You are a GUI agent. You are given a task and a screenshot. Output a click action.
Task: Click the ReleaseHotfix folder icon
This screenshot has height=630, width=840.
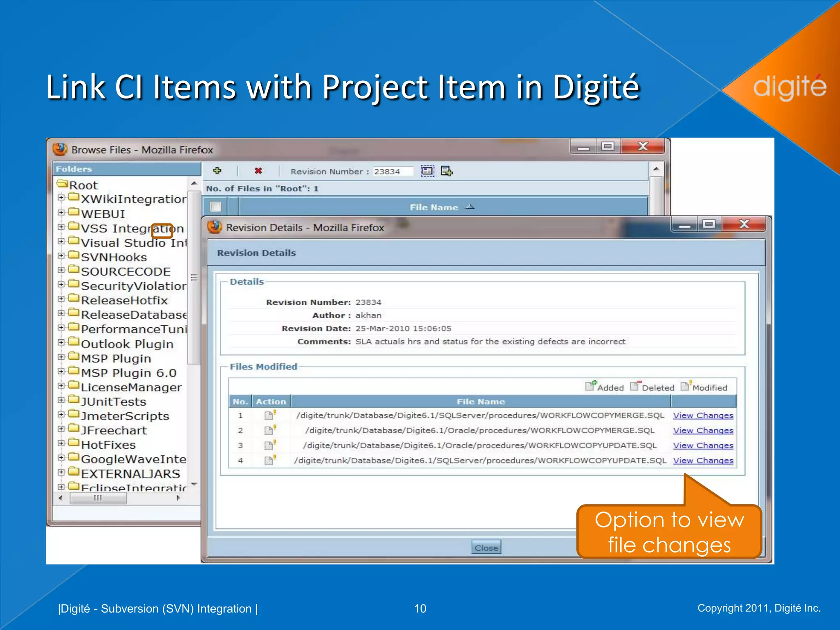(x=74, y=298)
